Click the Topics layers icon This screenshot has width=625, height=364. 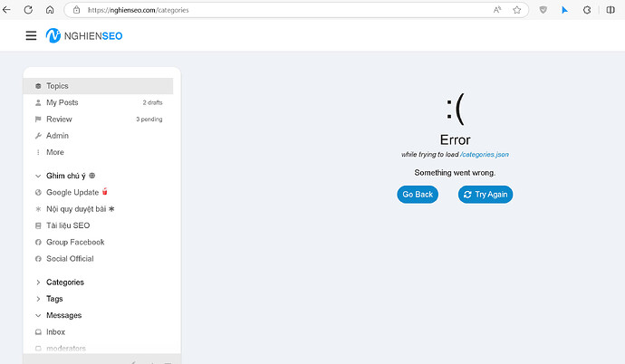pos(38,86)
